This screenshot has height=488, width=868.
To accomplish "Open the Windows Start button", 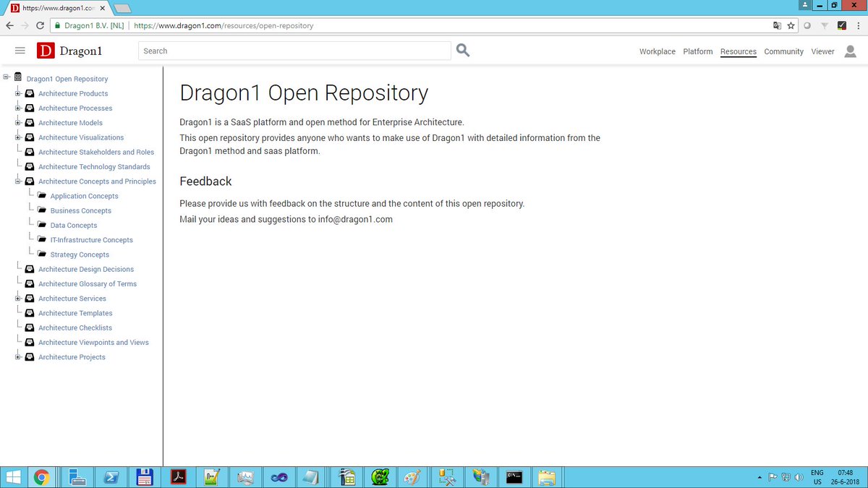I will 12,477.
